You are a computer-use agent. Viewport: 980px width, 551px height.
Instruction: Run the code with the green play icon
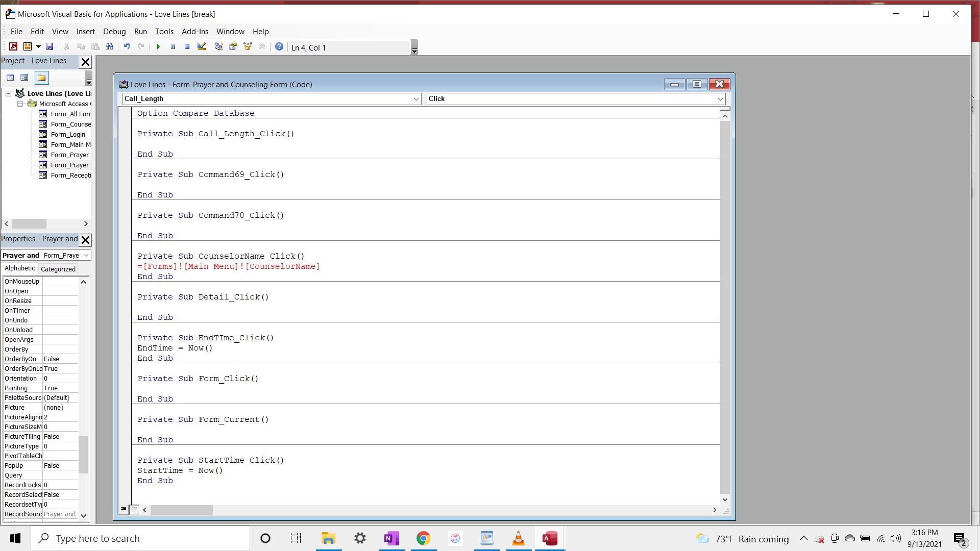158,47
